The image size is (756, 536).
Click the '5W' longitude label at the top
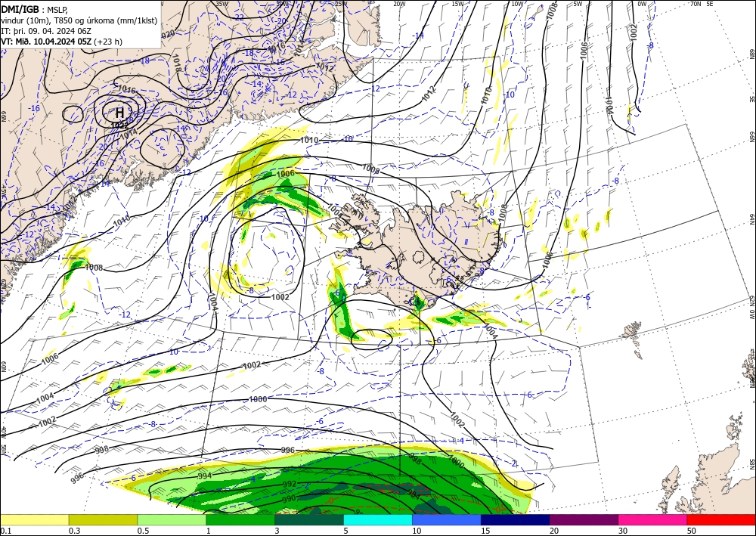pyautogui.click(x=578, y=4)
